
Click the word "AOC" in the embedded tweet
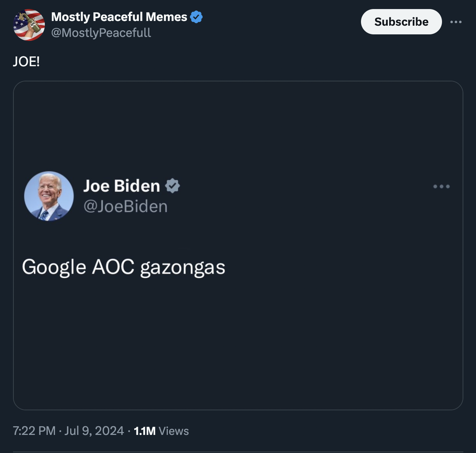(113, 267)
